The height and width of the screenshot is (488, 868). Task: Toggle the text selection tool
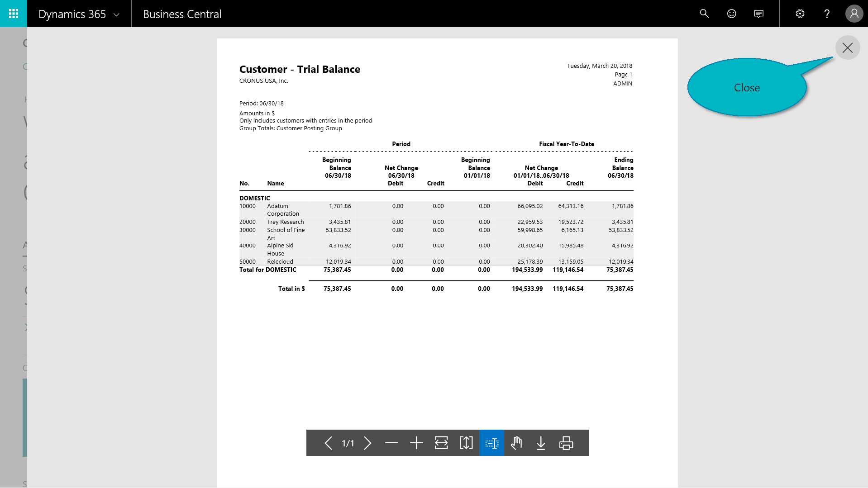coord(491,443)
